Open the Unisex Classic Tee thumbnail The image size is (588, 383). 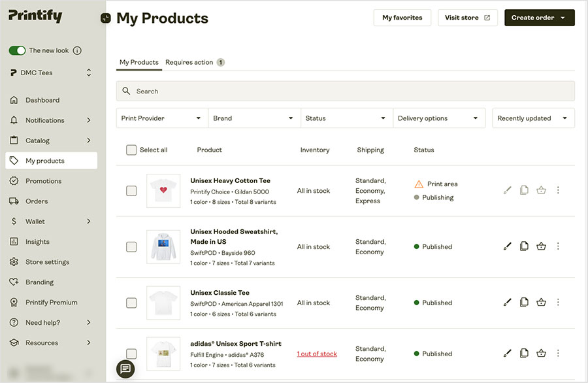coord(163,303)
